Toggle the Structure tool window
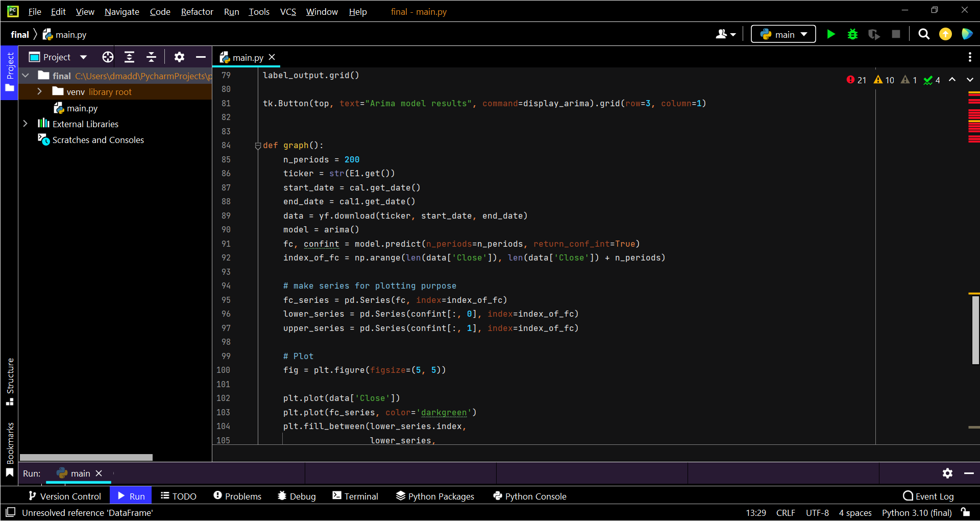The height and width of the screenshot is (521, 980). point(10,381)
